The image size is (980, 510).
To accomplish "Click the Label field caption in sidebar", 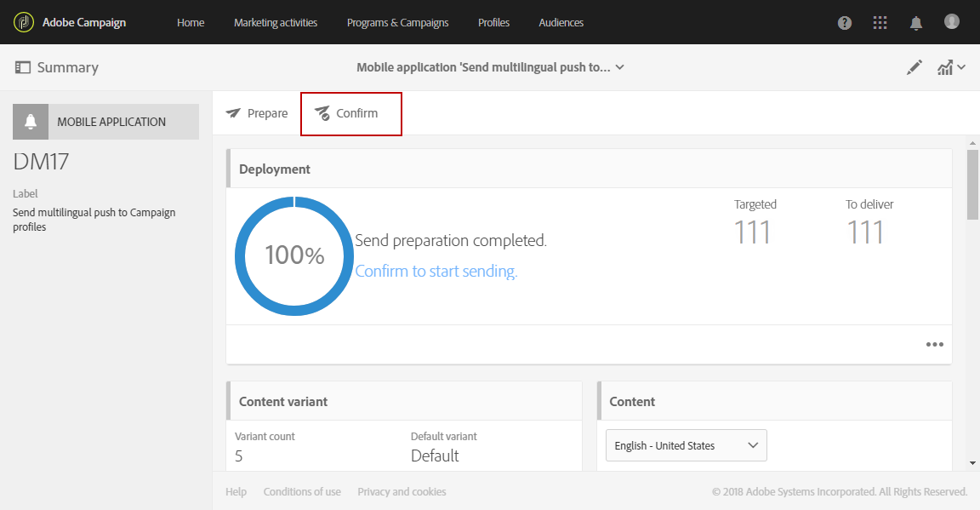I will tap(25, 194).
